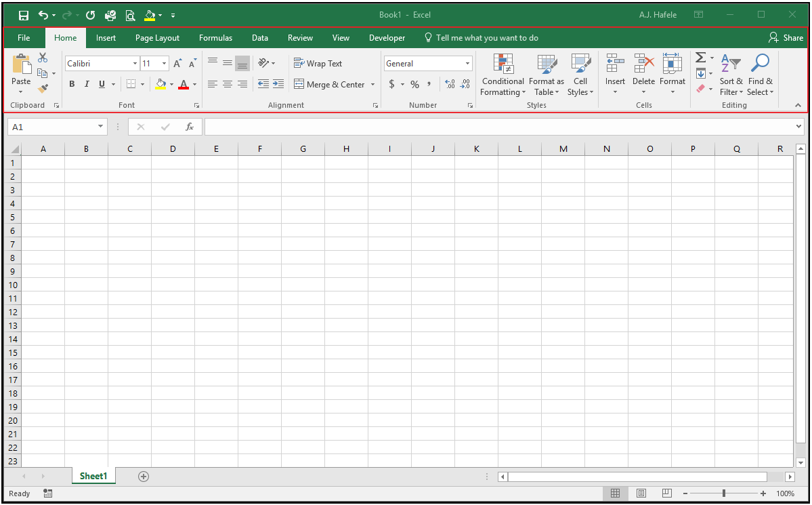Click the Undo arrow icon
Viewport: 812px width, 505px height.
point(43,15)
